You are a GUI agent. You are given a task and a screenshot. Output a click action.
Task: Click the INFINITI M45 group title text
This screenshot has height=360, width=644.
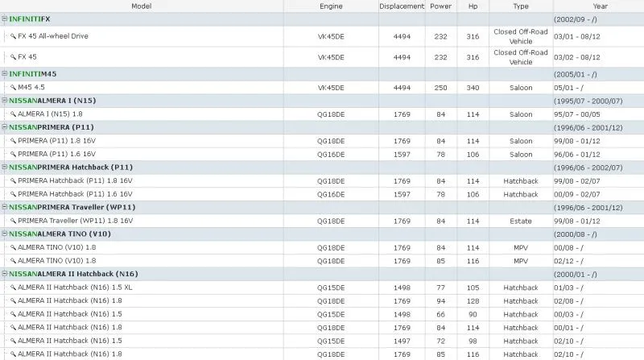tap(32, 74)
